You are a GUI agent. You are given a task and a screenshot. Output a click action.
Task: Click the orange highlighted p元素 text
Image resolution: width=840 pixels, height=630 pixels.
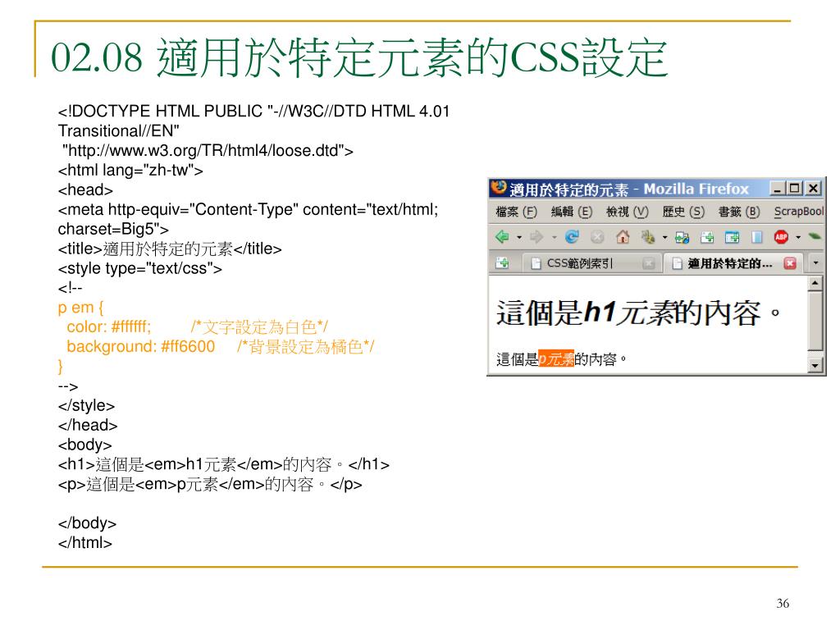[556, 358]
